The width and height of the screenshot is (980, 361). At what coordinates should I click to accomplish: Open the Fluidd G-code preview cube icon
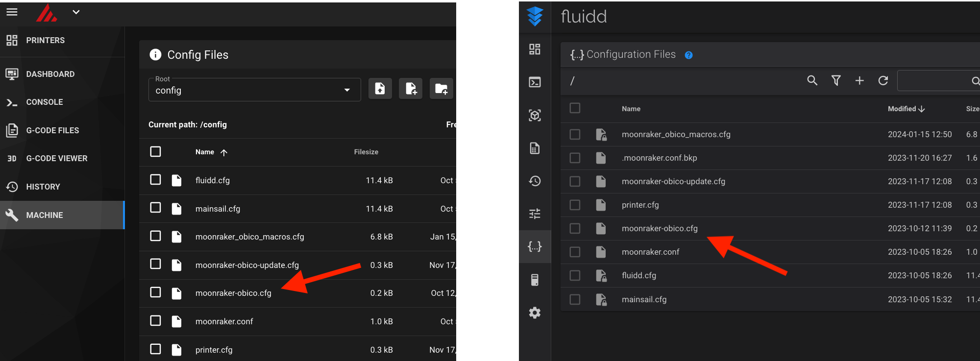(x=535, y=115)
